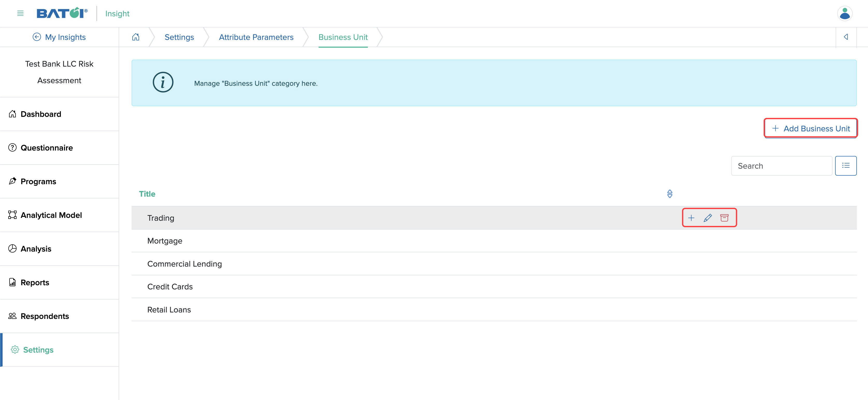Select the Business Unit breadcrumb tab
This screenshot has width=868, height=400.
click(x=343, y=37)
